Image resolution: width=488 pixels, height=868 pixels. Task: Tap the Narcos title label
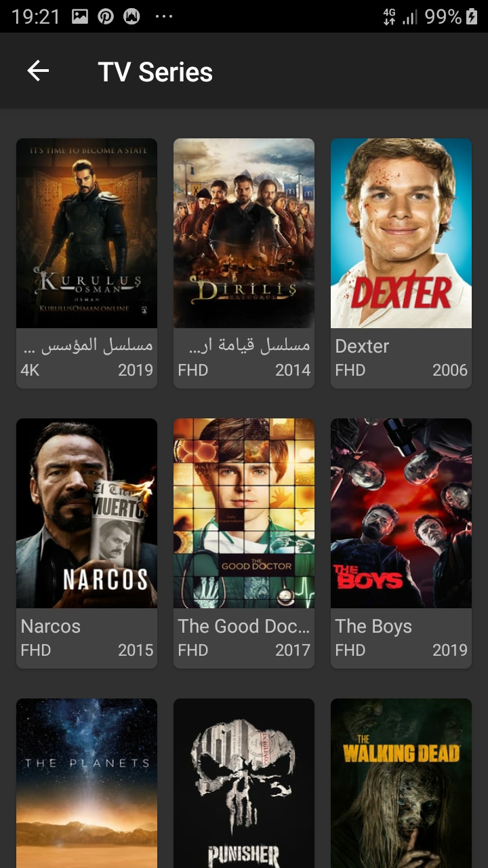[51, 626]
